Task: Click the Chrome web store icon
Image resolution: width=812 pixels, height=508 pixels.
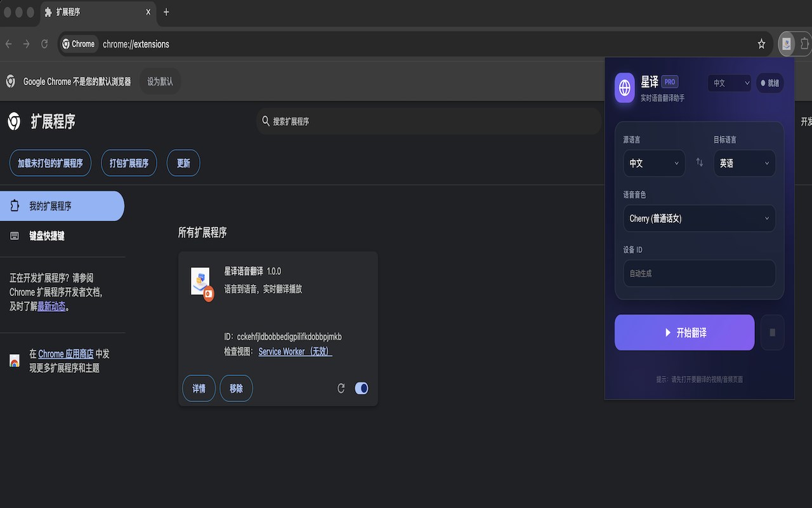Action: click(x=15, y=361)
